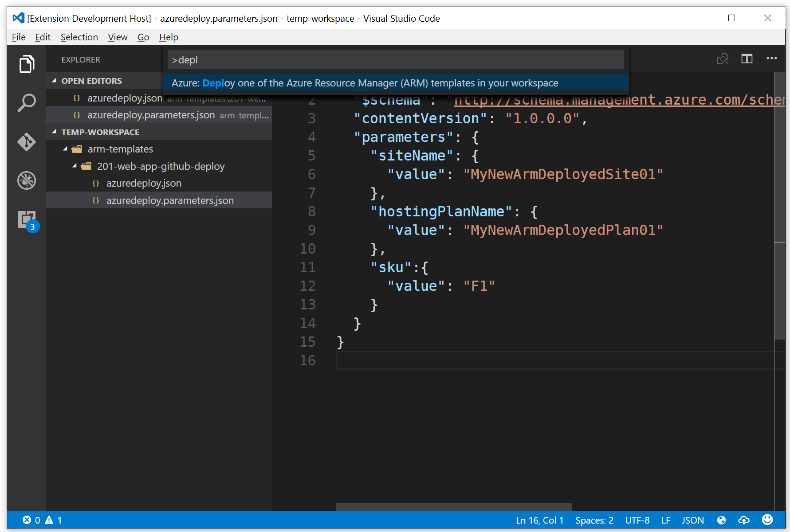
Task: Click the warnings triangle icon in status bar
Action: (49, 520)
